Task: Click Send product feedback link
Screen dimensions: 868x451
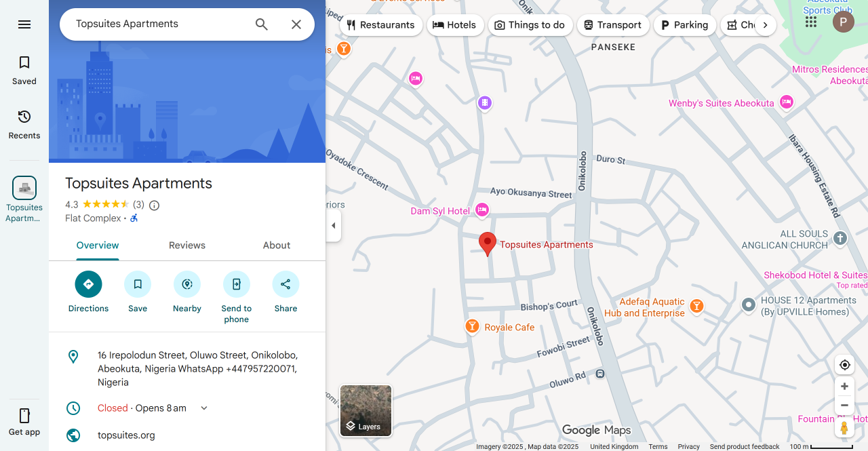Action: coord(745,446)
